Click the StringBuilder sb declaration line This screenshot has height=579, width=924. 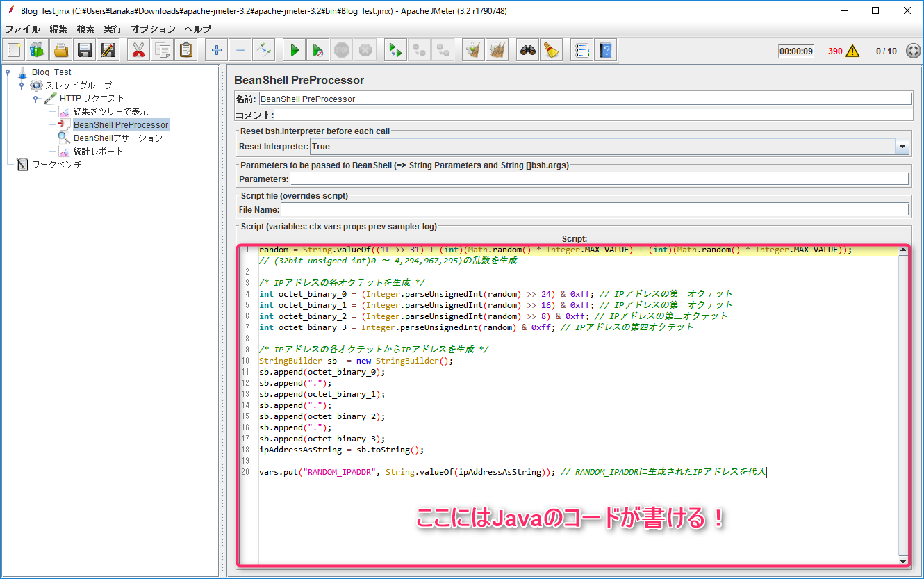click(x=356, y=361)
